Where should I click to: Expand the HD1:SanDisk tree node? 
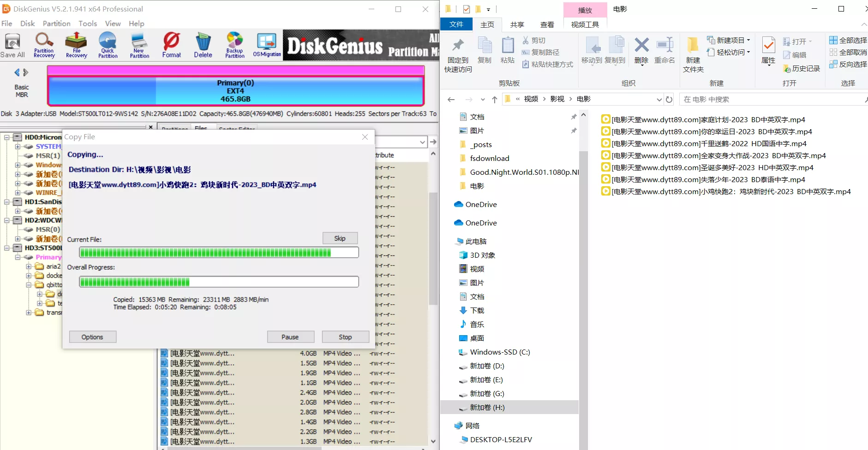(x=7, y=202)
